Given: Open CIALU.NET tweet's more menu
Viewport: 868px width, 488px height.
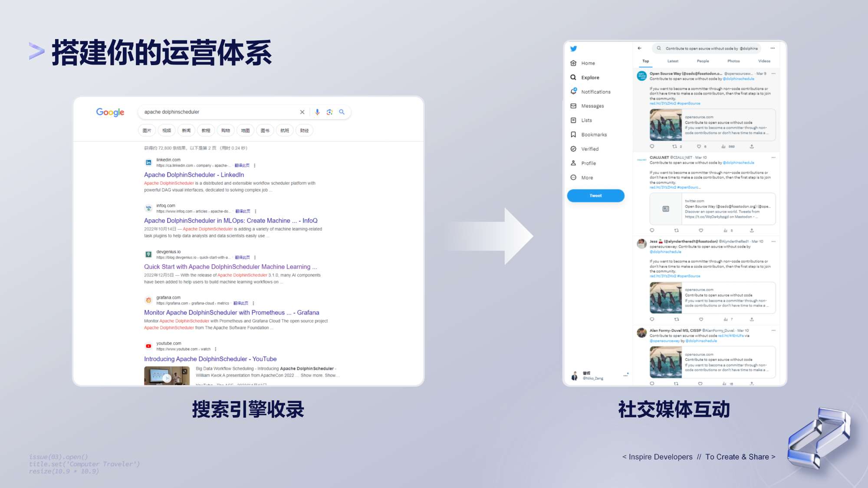Looking at the screenshot, I should click(x=773, y=157).
